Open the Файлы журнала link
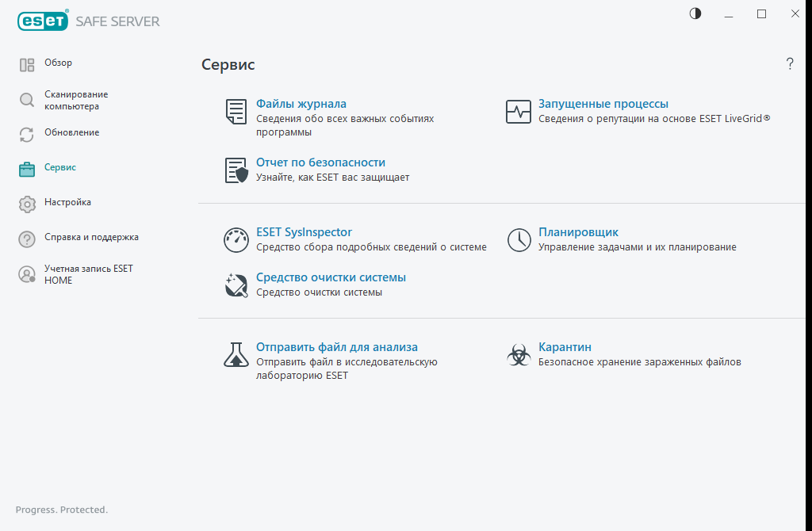Image resolution: width=812 pixels, height=531 pixels. (x=301, y=104)
